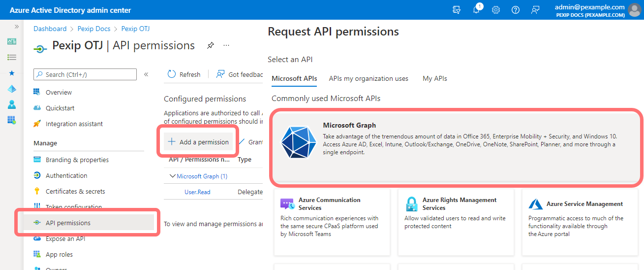Collapse the resource menu with chevrons

pos(146,74)
